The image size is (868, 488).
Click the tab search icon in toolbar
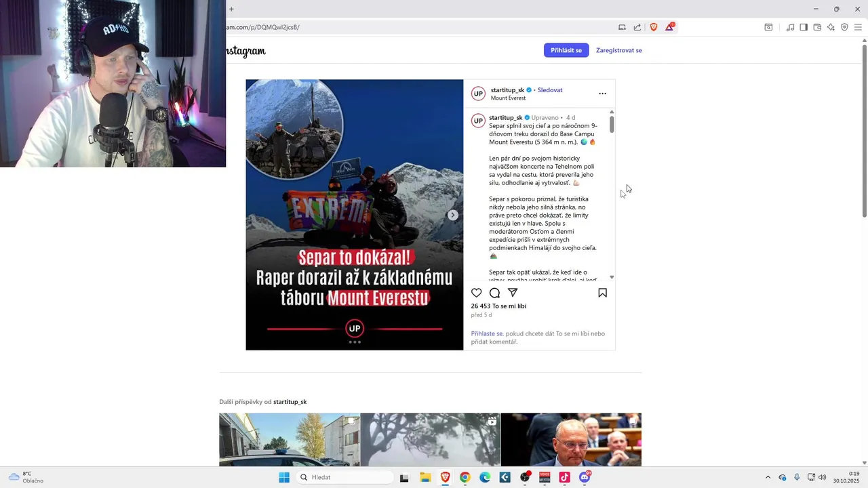(x=768, y=27)
